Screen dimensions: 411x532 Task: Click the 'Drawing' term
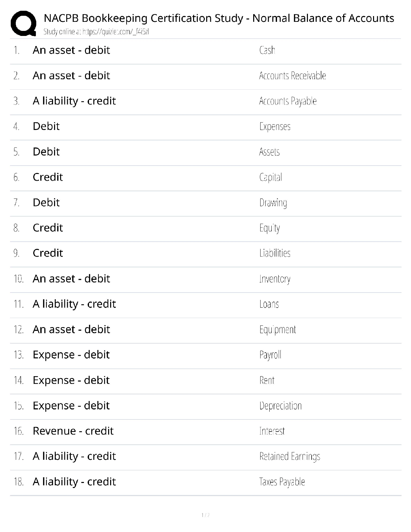click(x=273, y=203)
